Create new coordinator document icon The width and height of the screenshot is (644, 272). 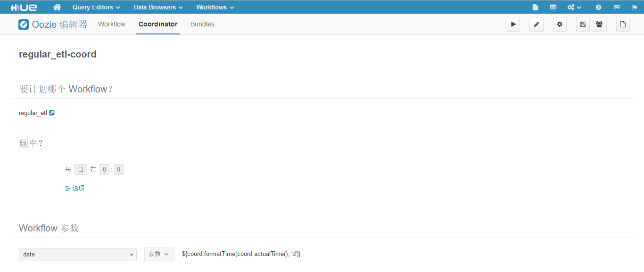click(623, 25)
